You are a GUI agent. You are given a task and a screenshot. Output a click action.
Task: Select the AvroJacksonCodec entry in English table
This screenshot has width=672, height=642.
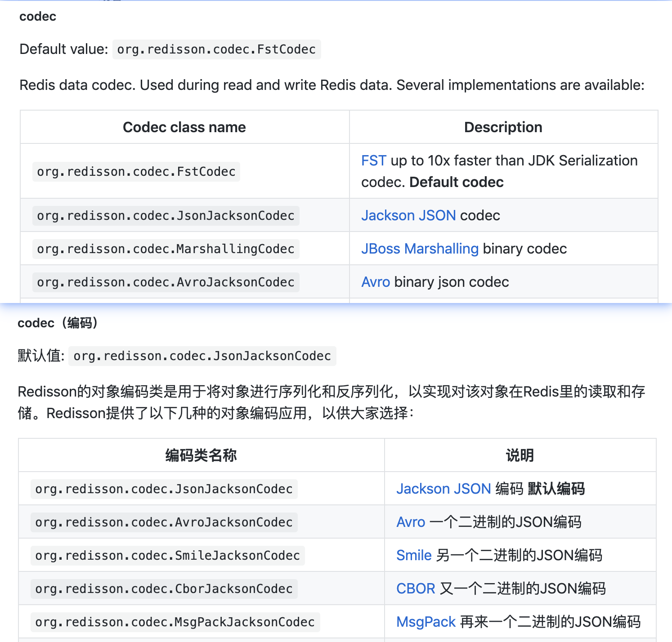(x=165, y=282)
